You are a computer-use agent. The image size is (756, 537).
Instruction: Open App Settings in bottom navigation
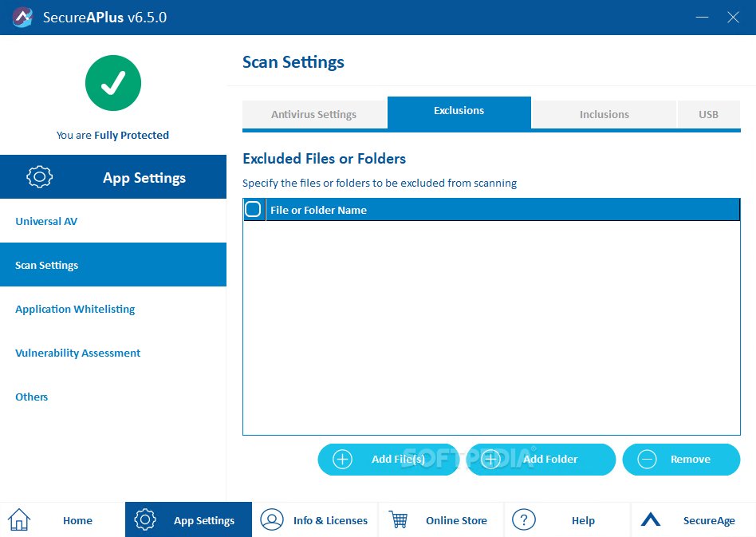click(x=188, y=519)
